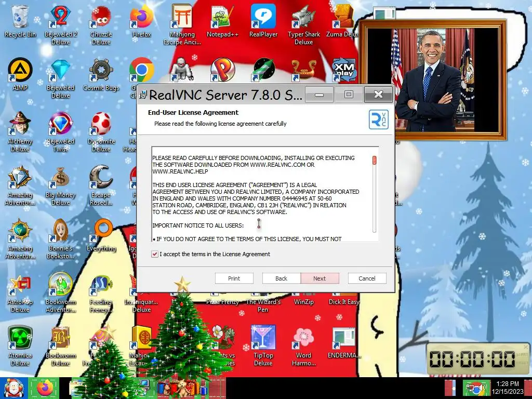Launch the AIMP music player shortcut

[20, 74]
